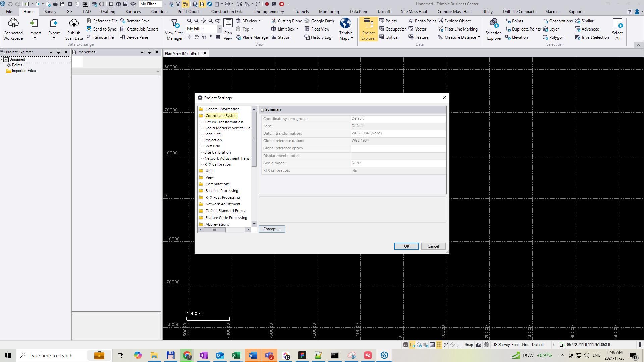Click the Change... button
Screen dimensions: 644x362
[272, 229]
